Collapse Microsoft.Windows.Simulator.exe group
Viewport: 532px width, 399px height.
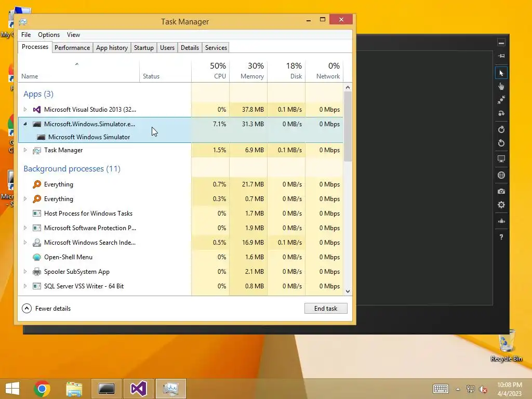[25, 124]
